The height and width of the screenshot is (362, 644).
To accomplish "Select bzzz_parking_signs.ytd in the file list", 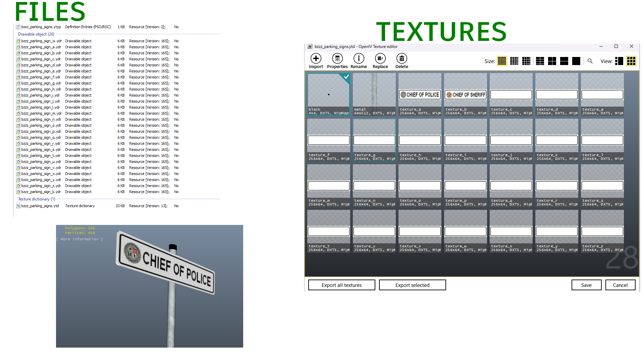I will click(x=40, y=206).
